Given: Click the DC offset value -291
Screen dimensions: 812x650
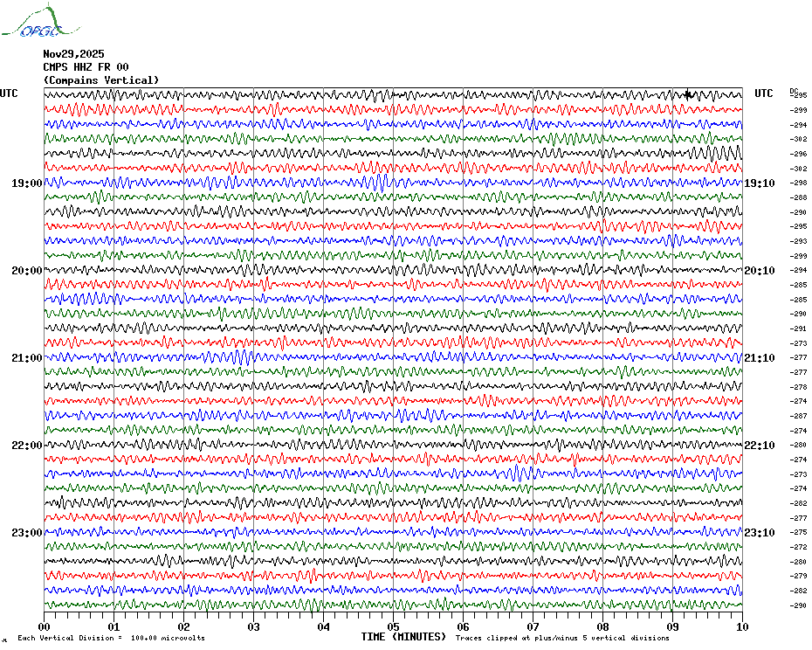Looking at the screenshot, I should pos(799,328).
